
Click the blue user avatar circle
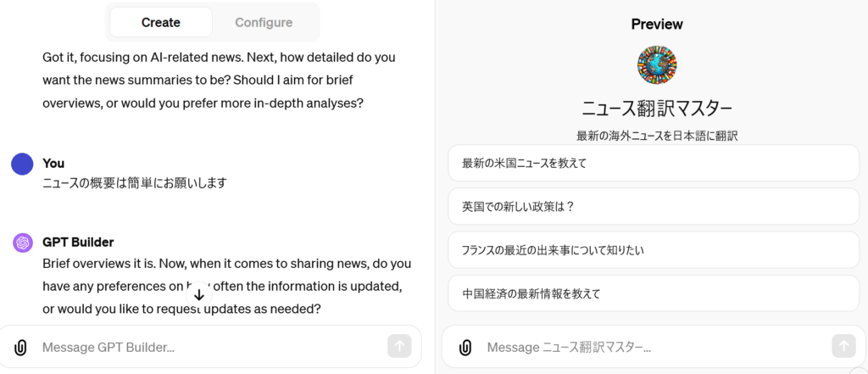[23, 164]
